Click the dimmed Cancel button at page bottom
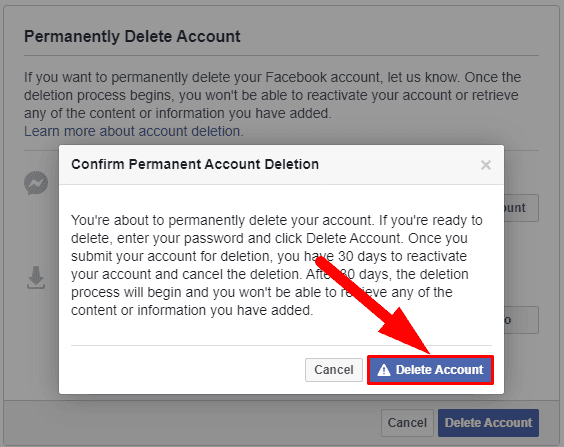 [407, 423]
